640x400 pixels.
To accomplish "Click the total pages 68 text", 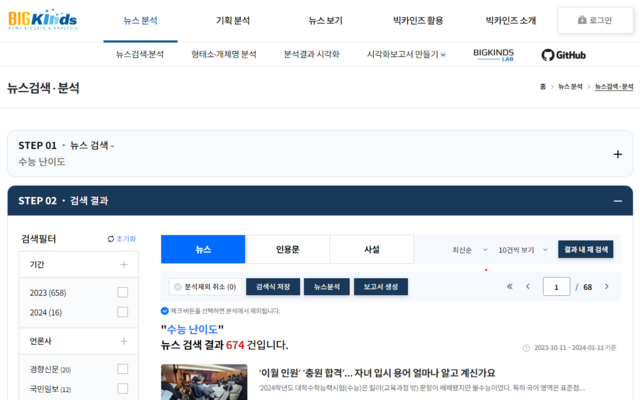I will 587,287.
